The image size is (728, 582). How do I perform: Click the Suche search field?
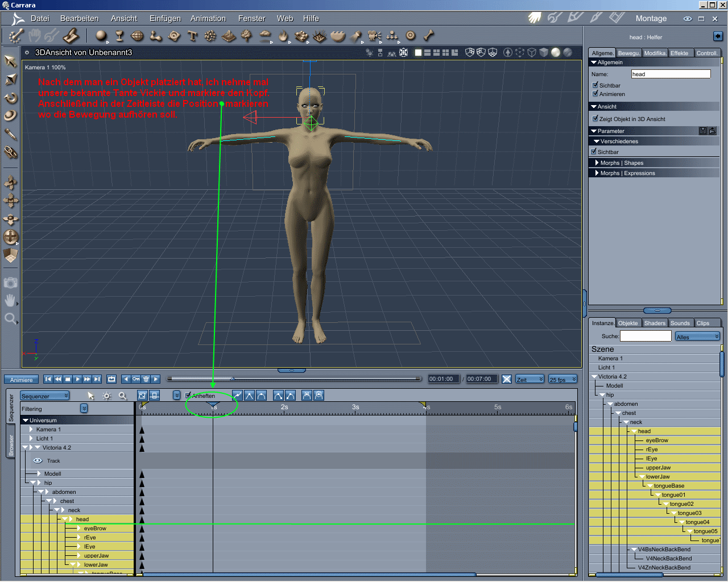click(646, 336)
